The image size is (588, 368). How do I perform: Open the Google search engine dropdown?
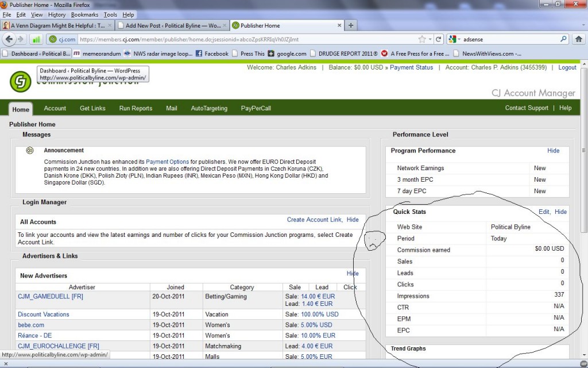pos(454,39)
